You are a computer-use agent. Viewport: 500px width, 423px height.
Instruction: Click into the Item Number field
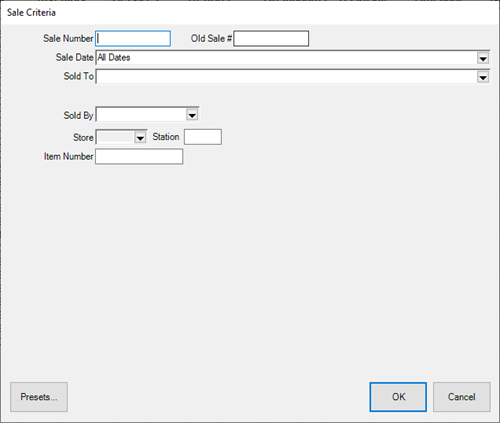click(x=139, y=156)
